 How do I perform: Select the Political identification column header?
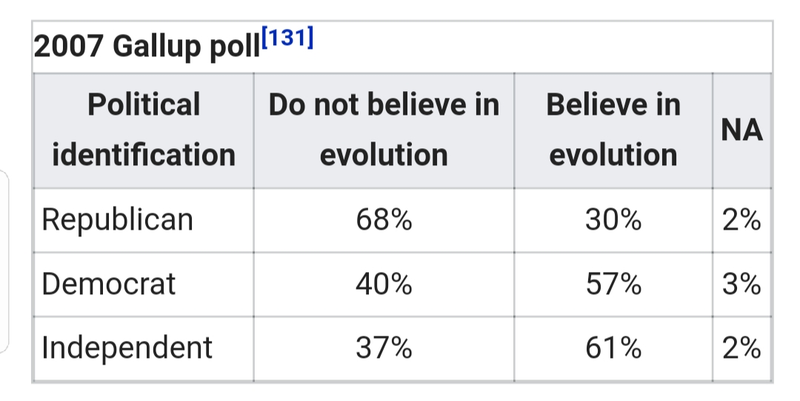click(143, 131)
